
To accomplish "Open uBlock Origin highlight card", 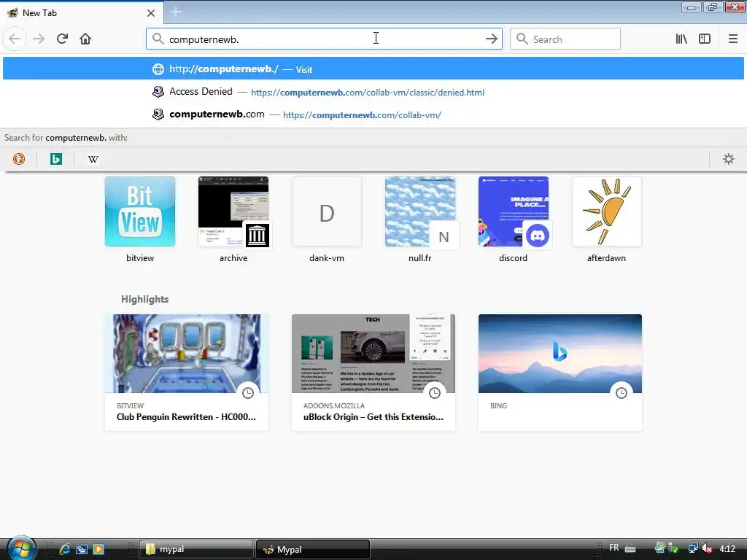I will [x=373, y=373].
